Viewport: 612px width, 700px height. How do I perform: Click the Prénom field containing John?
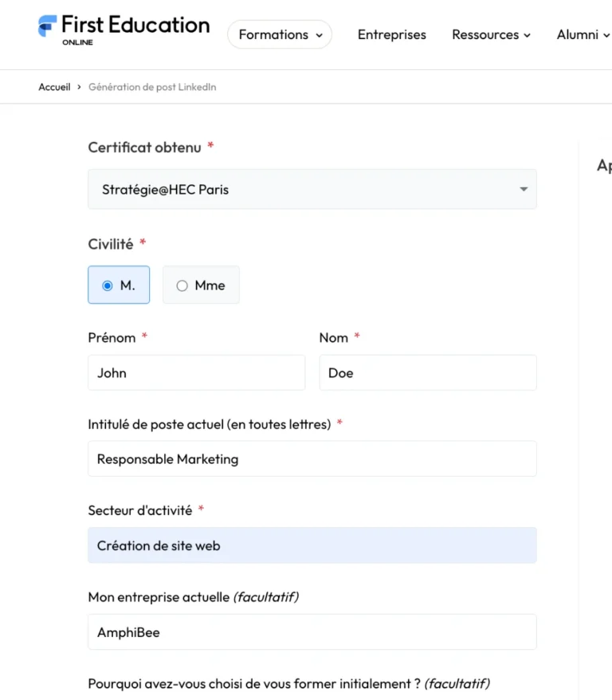[x=197, y=373]
